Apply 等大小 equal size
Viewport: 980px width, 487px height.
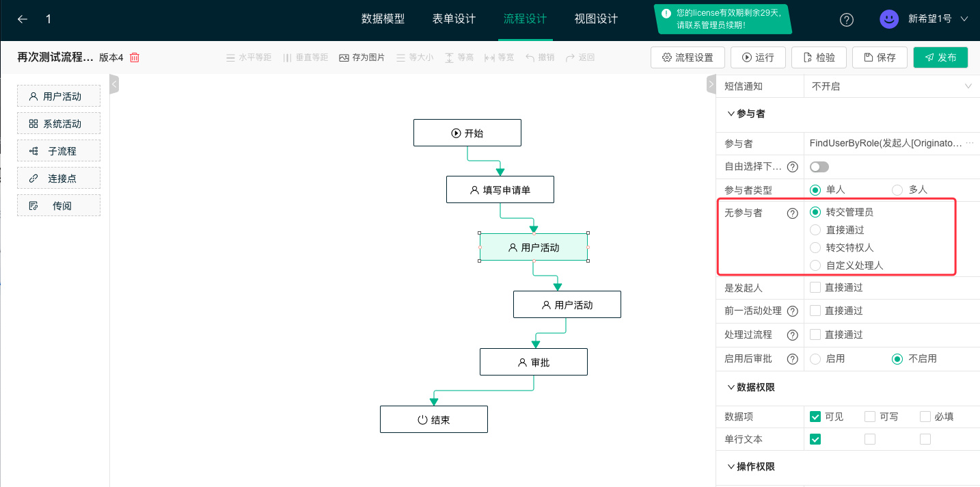tap(415, 57)
